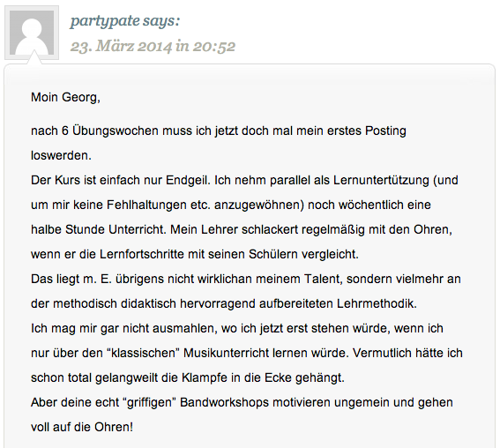500x448 pixels.
Task: Click the gray default avatar of partypate
Action: tap(32, 33)
